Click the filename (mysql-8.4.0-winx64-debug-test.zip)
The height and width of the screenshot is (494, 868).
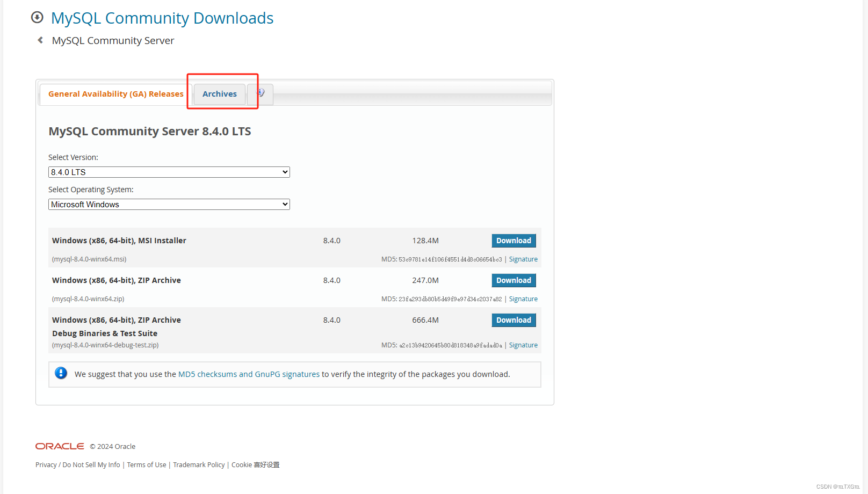[x=105, y=345]
